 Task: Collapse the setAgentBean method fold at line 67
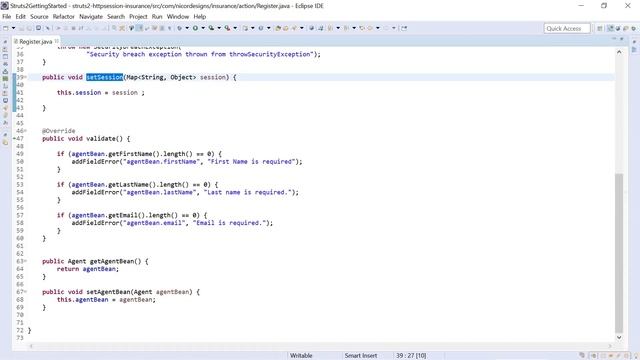[x=25, y=292]
